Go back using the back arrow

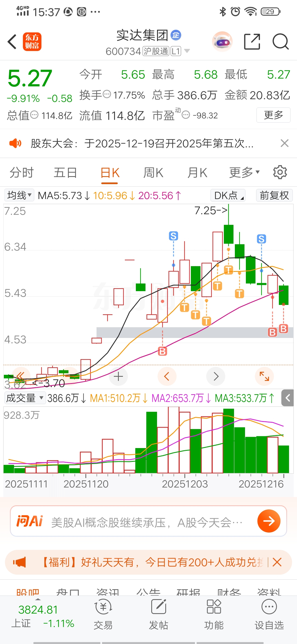(12, 42)
